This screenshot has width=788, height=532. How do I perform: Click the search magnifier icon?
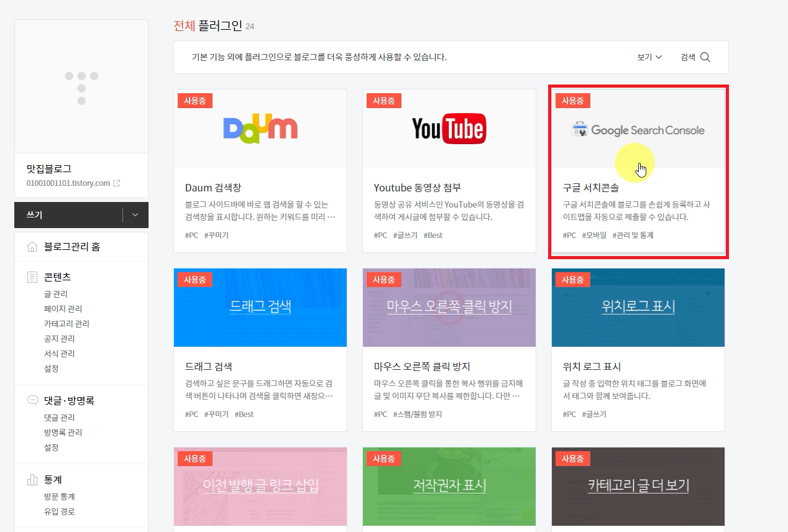tap(705, 57)
